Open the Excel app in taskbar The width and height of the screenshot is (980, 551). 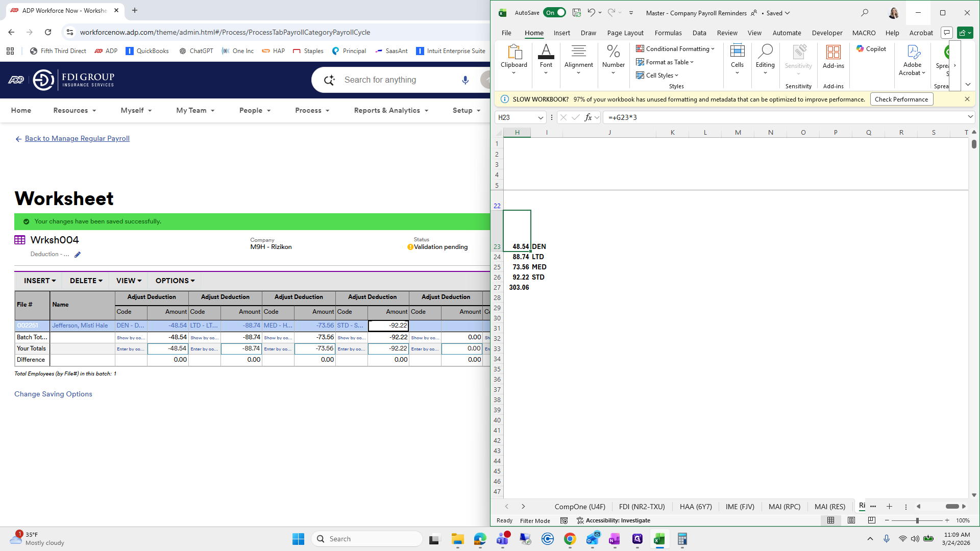click(x=659, y=539)
